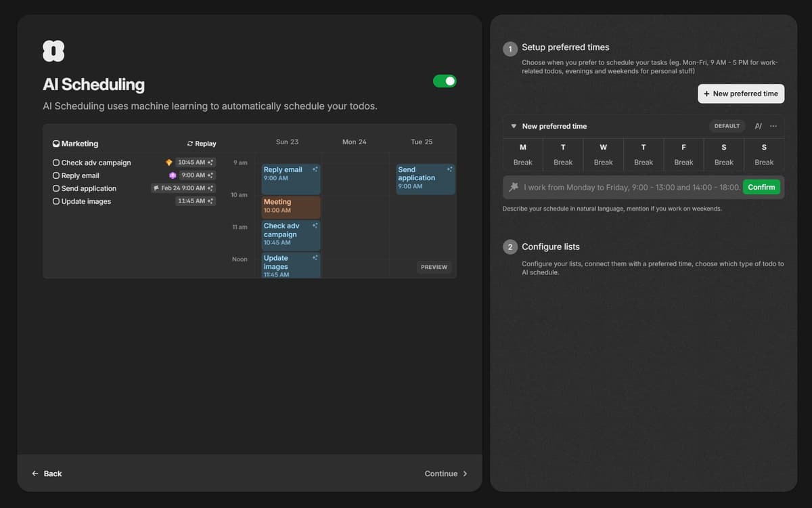Select the Monday column in preferred times
The width and height of the screenshot is (812, 508).
tap(522, 154)
